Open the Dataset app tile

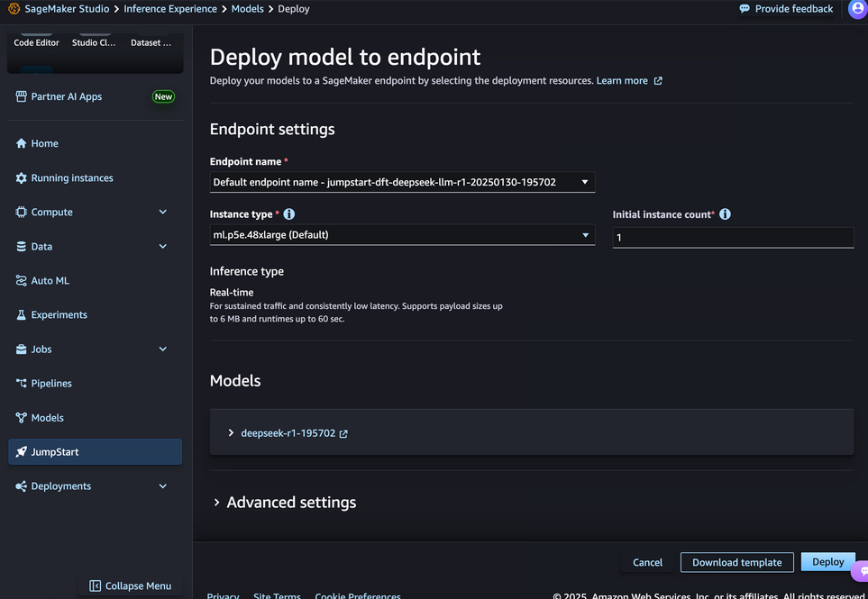151,42
